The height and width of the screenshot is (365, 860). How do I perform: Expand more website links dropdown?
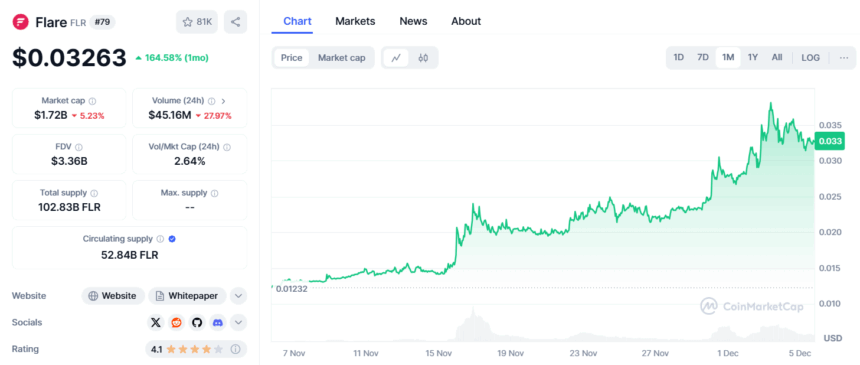coord(238,296)
